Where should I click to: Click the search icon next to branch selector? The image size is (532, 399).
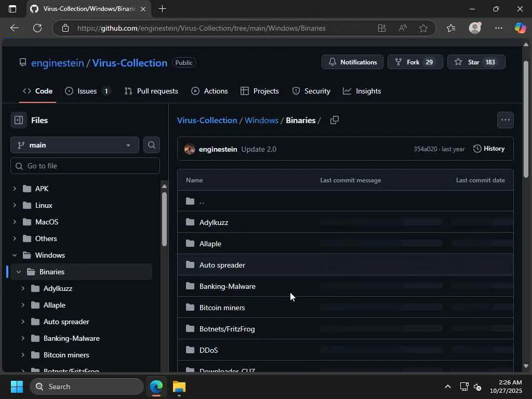(x=152, y=145)
